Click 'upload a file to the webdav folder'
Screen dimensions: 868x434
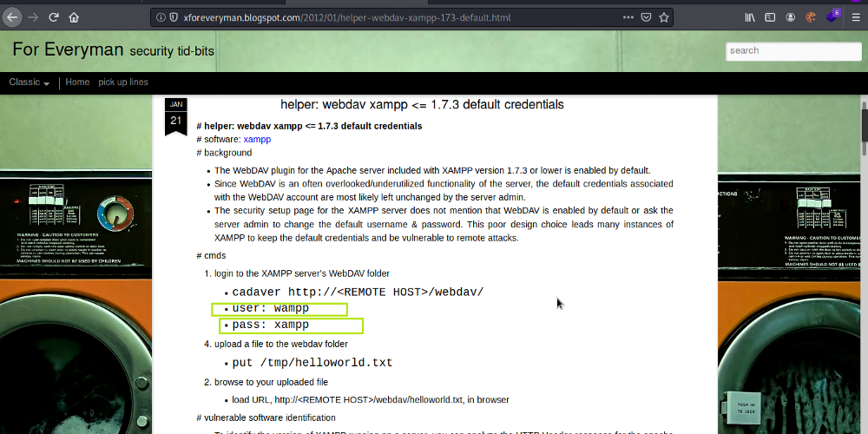tap(280, 344)
